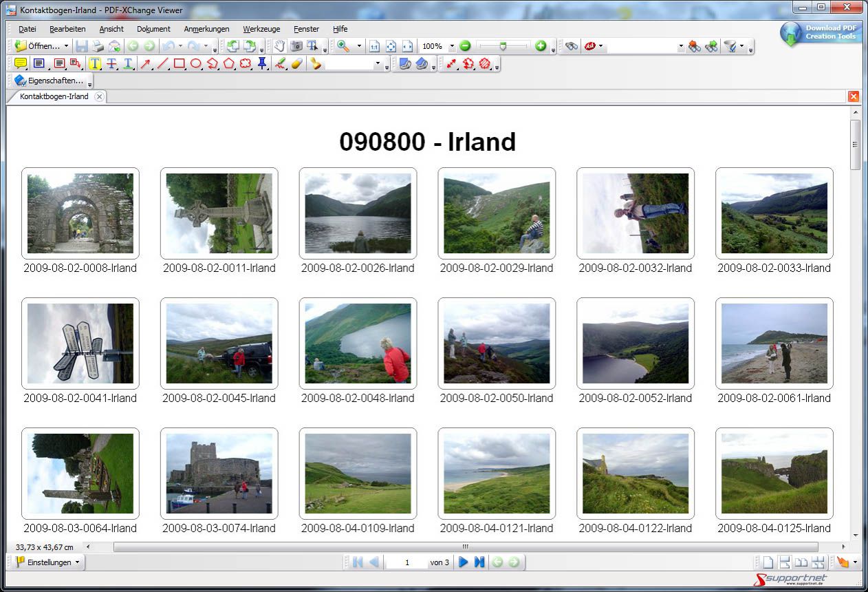
Task: Activate the Snapshot camera tool
Action: coord(296,46)
